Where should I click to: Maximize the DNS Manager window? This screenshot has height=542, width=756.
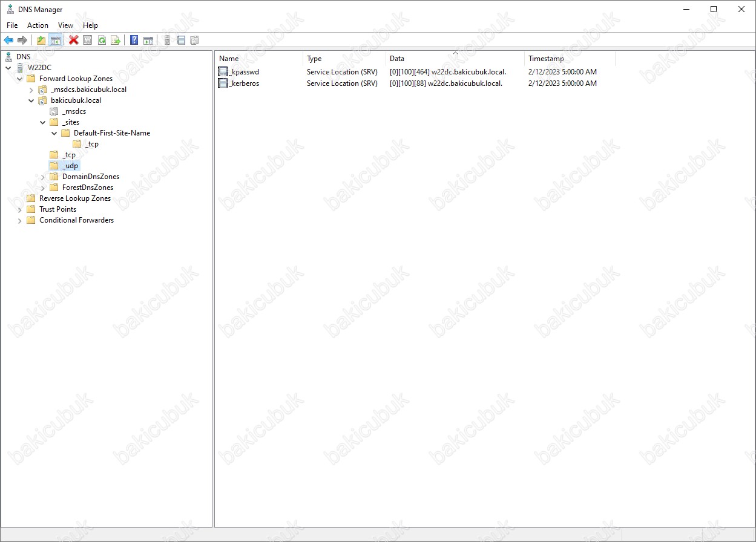coord(714,9)
